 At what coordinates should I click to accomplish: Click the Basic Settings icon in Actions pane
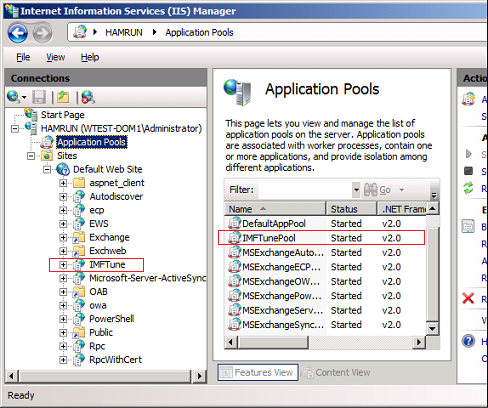[x=468, y=226]
